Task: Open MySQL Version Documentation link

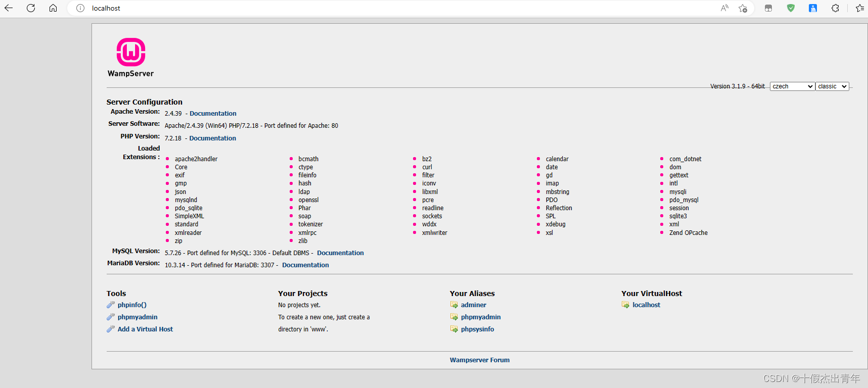Action: (x=340, y=253)
